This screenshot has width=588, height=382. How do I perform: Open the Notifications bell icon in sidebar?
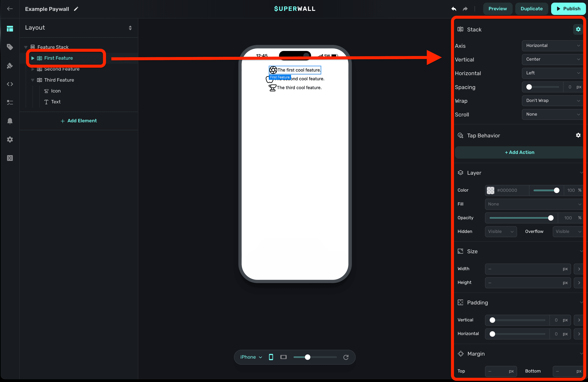coord(10,121)
